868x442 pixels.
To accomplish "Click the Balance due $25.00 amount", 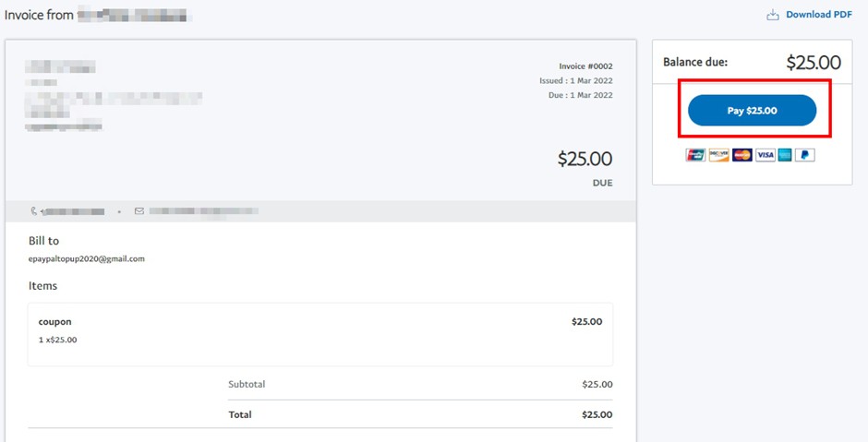I will pos(814,63).
